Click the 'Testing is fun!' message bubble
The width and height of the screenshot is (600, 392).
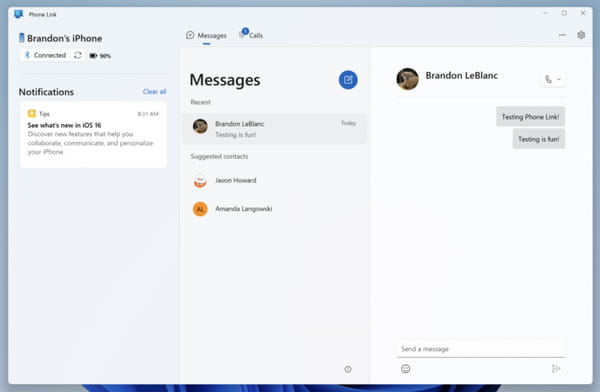[x=538, y=139]
